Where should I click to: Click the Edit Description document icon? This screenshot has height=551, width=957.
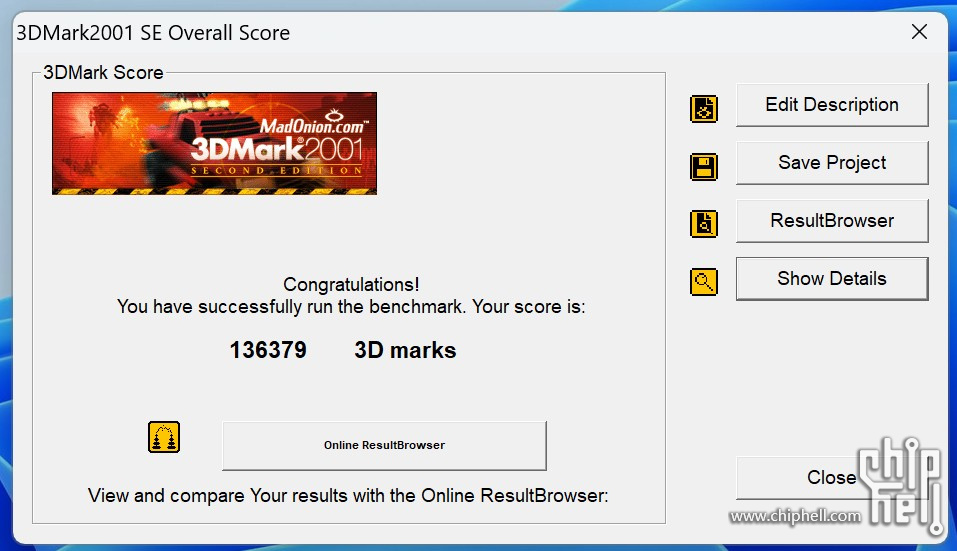click(x=704, y=109)
